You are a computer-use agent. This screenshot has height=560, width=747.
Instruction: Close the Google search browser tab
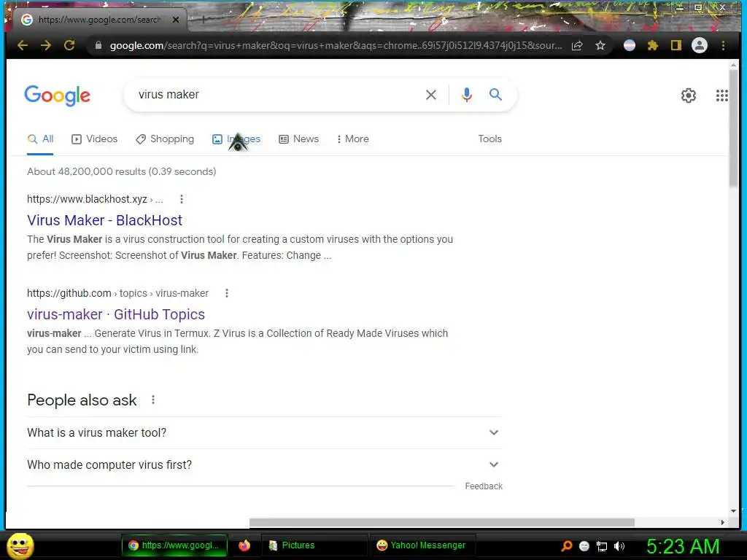point(176,20)
